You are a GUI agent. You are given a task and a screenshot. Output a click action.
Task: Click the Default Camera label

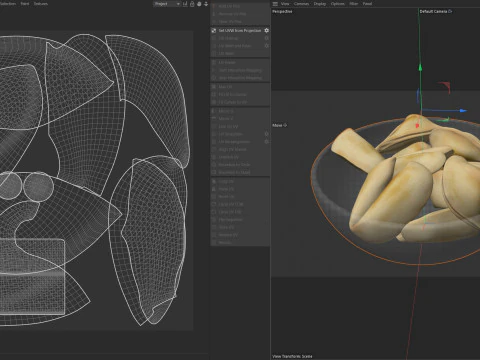[x=433, y=11]
